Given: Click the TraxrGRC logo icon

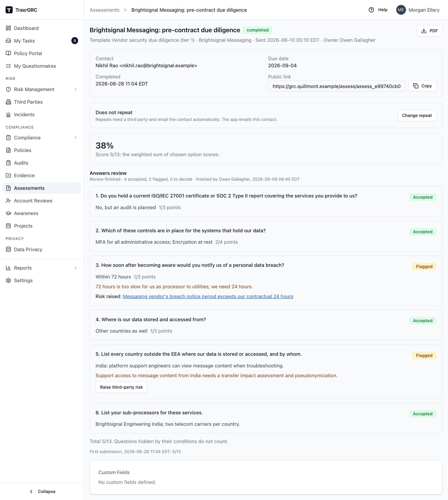Looking at the screenshot, I should click(x=9, y=10).
